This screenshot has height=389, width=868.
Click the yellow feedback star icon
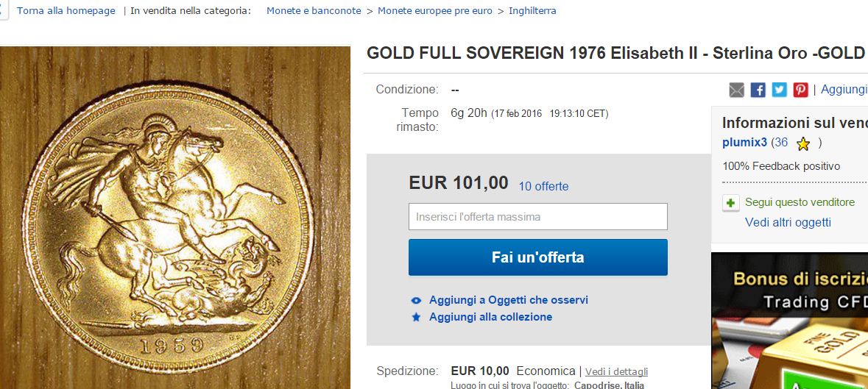(802, 143)
